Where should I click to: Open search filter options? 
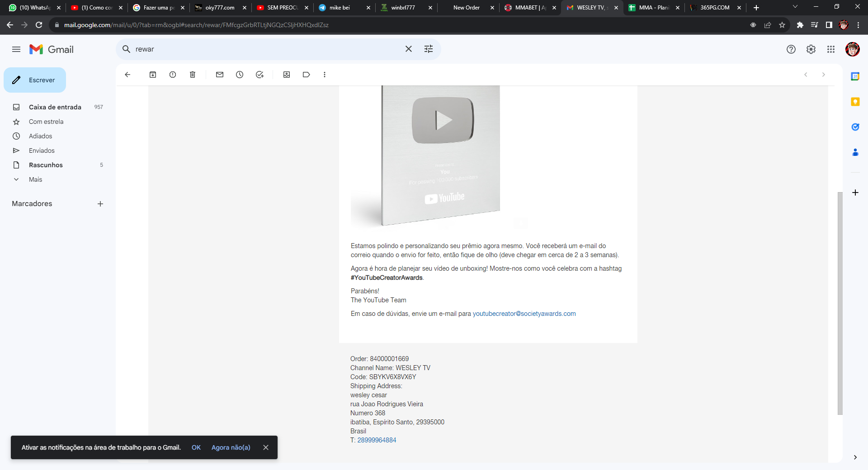[429, 49]
